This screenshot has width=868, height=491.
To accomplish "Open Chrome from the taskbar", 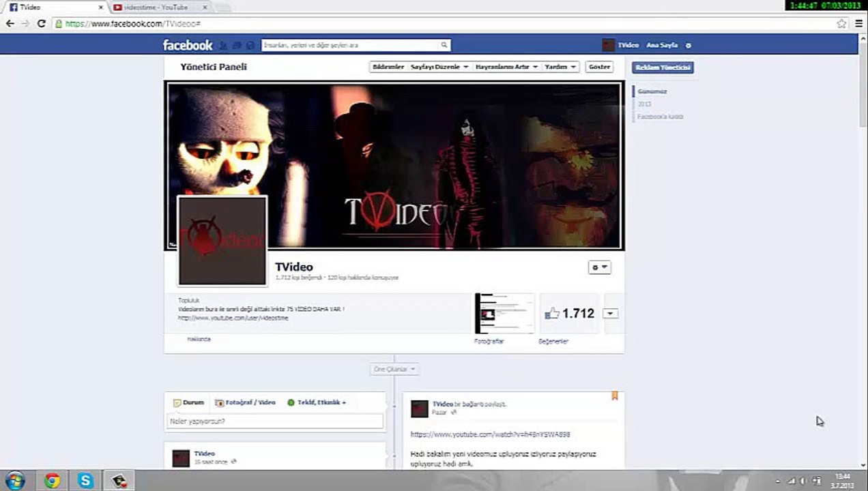I will [53, 481].
